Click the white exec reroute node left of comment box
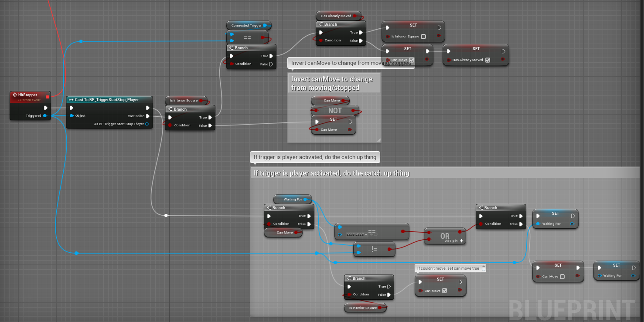 [166, 215]
